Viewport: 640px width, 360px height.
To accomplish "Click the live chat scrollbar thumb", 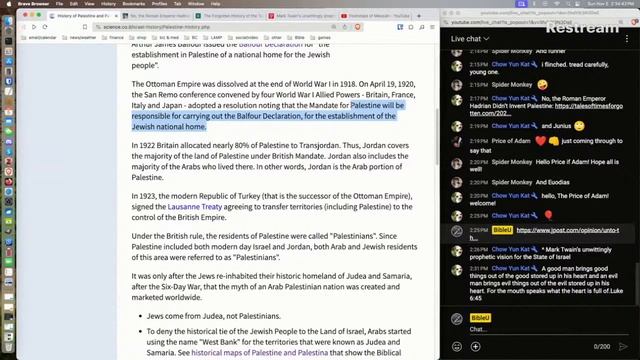I will (637, 284).
